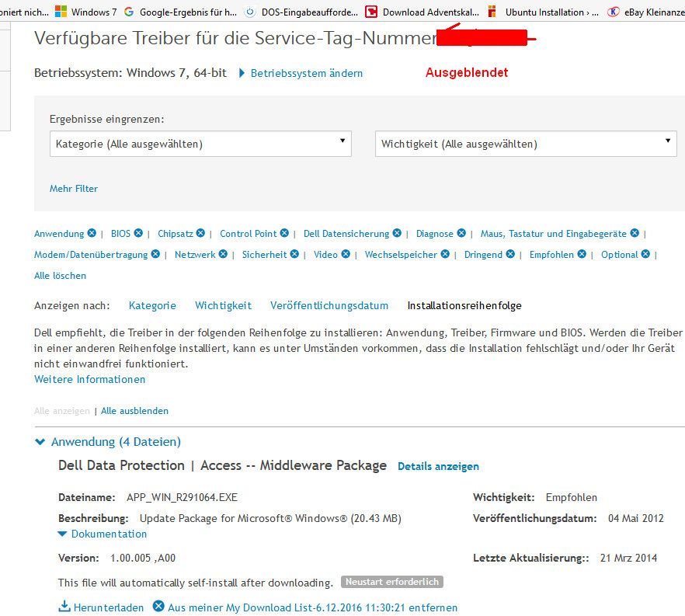Click the BIOS filter label
Viewport: 685px width, 616px height.
(120, 234)
